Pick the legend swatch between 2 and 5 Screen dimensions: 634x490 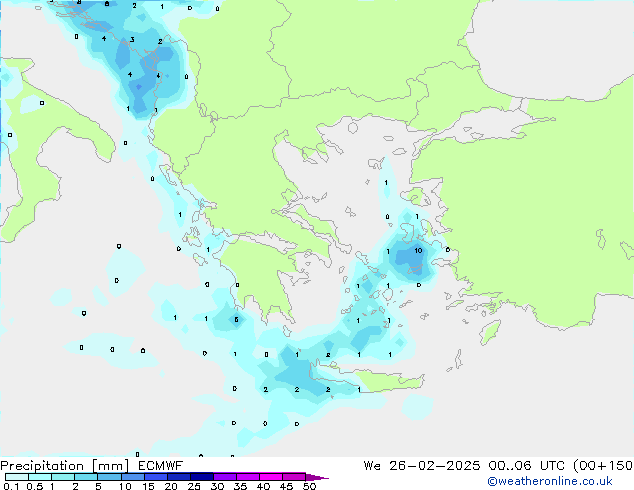(86, 477)
